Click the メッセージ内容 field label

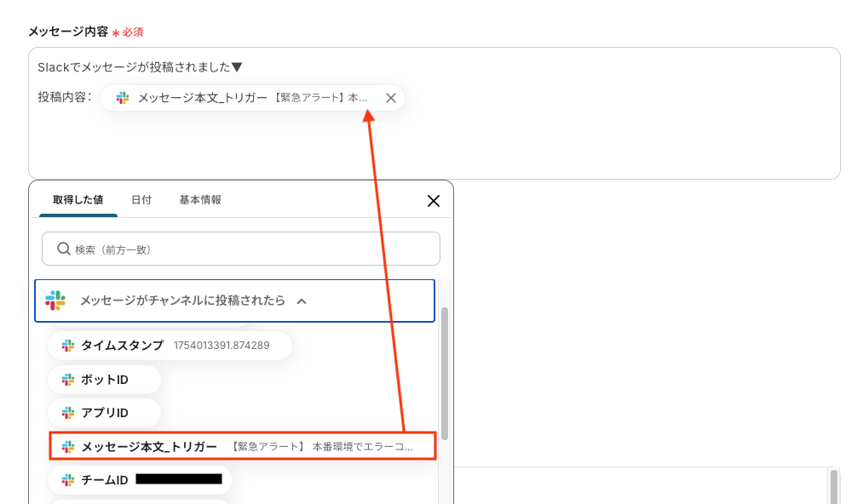[x=68, y=31]
